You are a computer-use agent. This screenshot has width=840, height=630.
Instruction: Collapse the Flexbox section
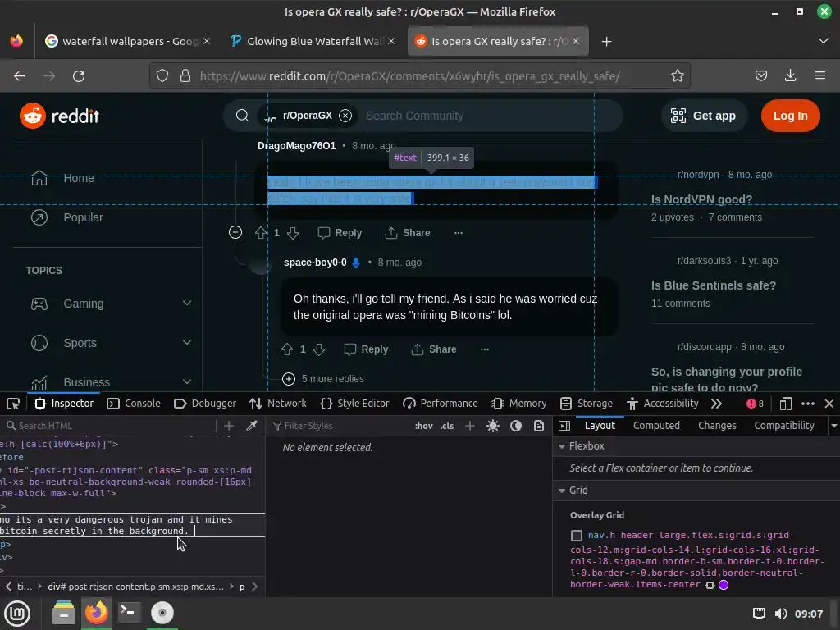click(562, 446)
